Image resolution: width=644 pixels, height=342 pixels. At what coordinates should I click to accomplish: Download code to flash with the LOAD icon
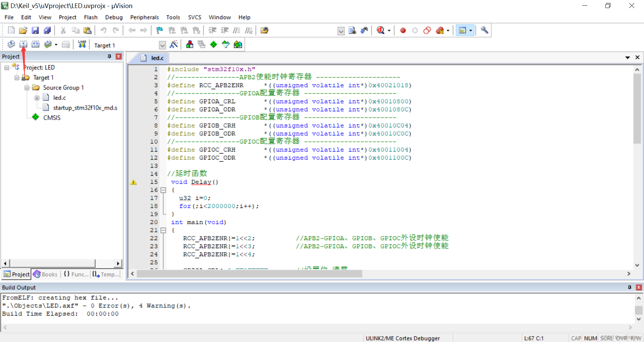[x=82, y=44]
